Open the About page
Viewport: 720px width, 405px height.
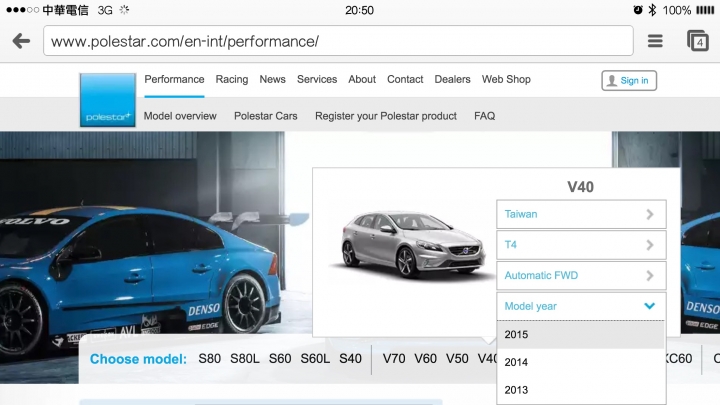coord(362,79)
